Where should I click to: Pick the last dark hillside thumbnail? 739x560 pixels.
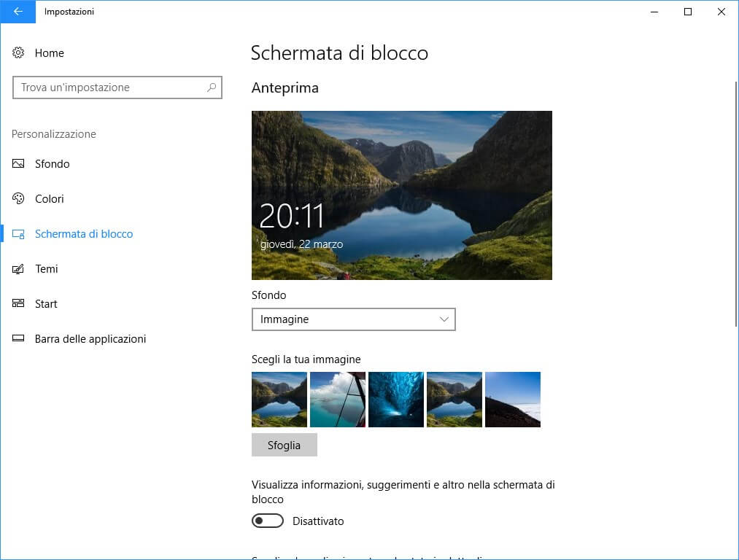513,400
